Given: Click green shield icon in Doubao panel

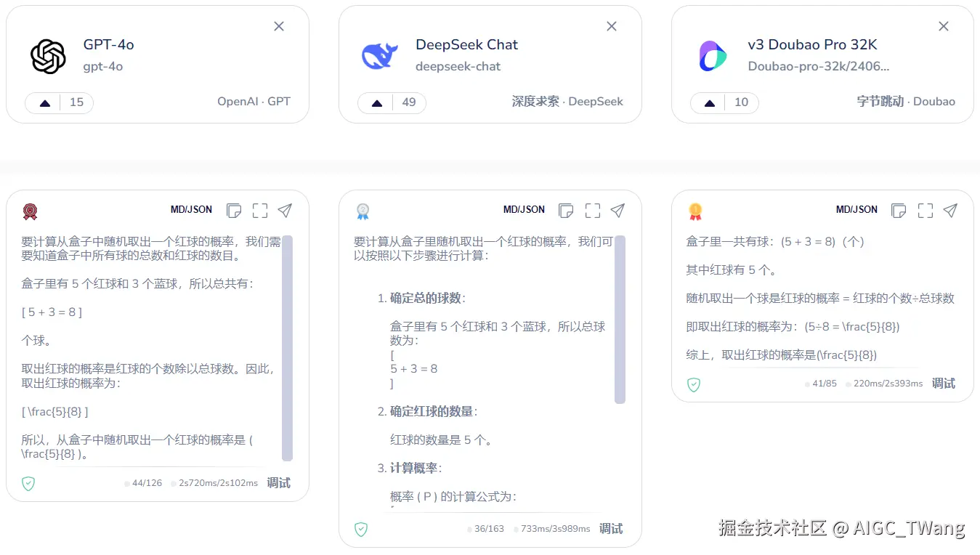Looking at the screenshot, I should coord(694,384).
